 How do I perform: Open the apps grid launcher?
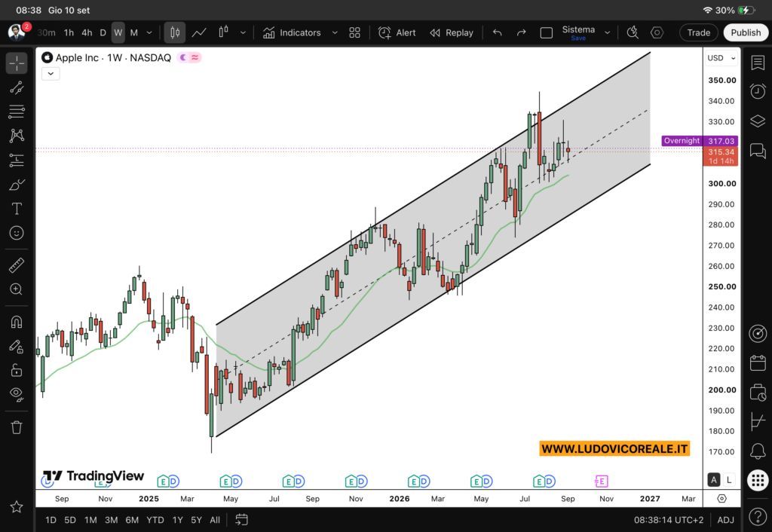[x=758, y=480]
